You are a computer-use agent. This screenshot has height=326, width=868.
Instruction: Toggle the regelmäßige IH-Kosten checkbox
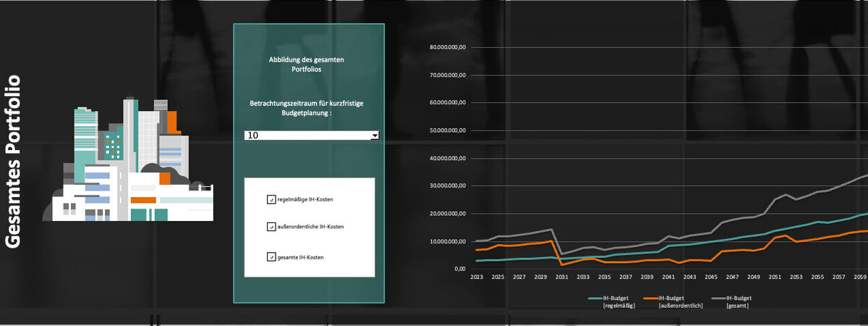click(x=271, y=199)
